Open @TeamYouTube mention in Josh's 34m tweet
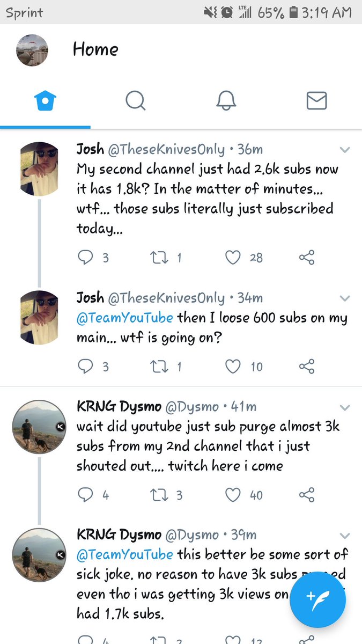The width and height of the screenshot is (362, 644). coord(125,318)
